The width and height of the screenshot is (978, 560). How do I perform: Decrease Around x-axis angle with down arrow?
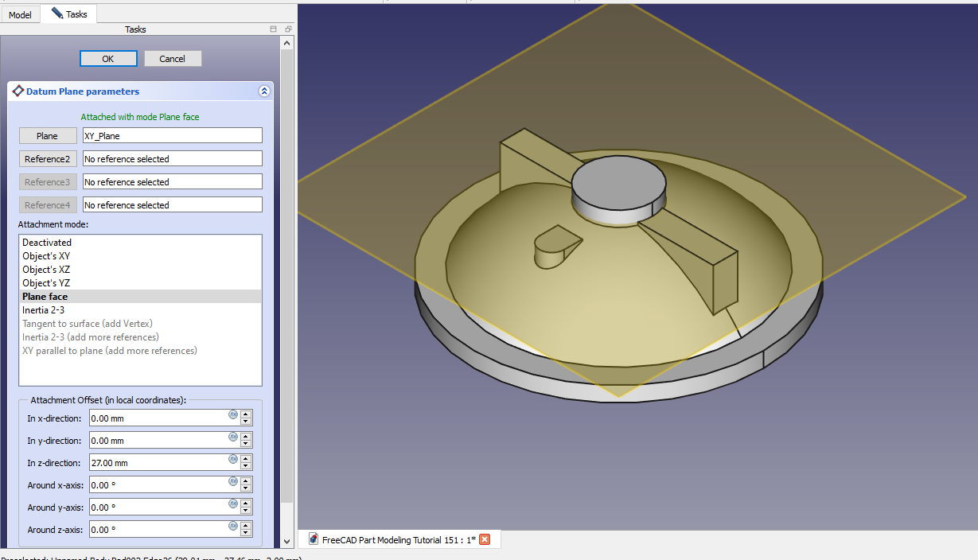[246, 488]
